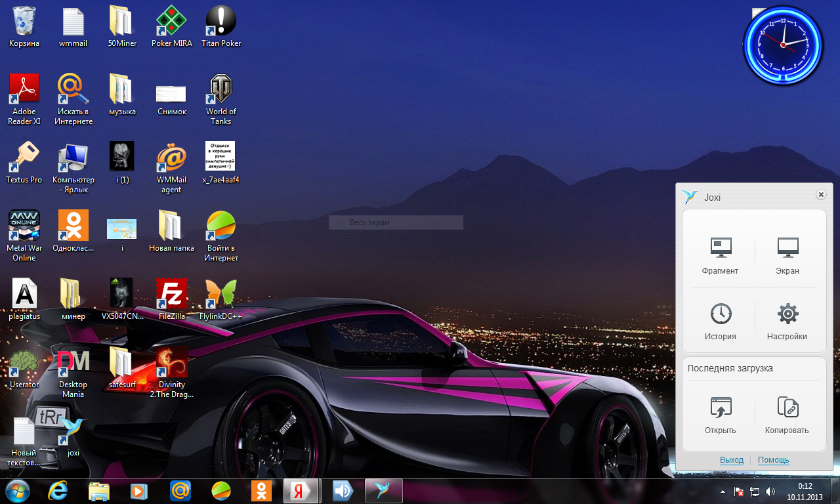
Task: Click Открыть for the last upload
Action: coord(721,415)
